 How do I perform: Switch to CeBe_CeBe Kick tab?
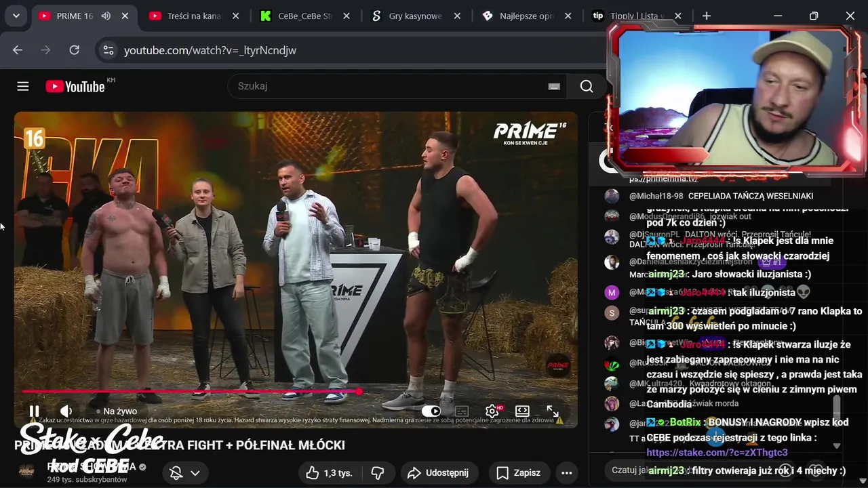[x=304, y=16]
